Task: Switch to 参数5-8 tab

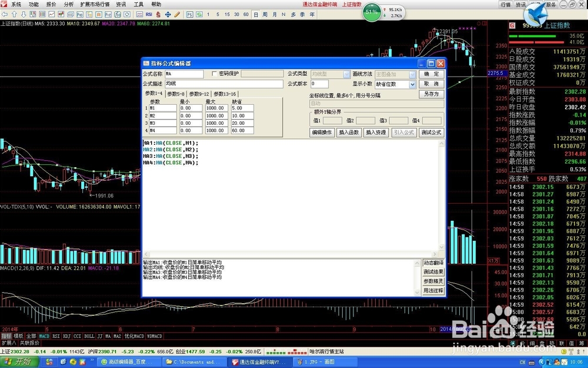Action: point(176,94)
